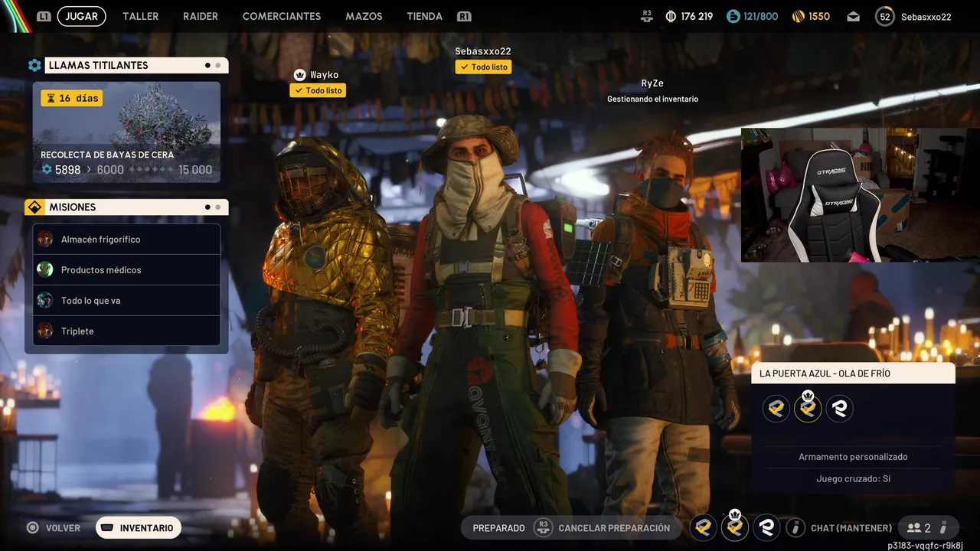Screen dimensions: 980x551
Task: Open the JUGAR tab
Action: (x=81, y=16)
